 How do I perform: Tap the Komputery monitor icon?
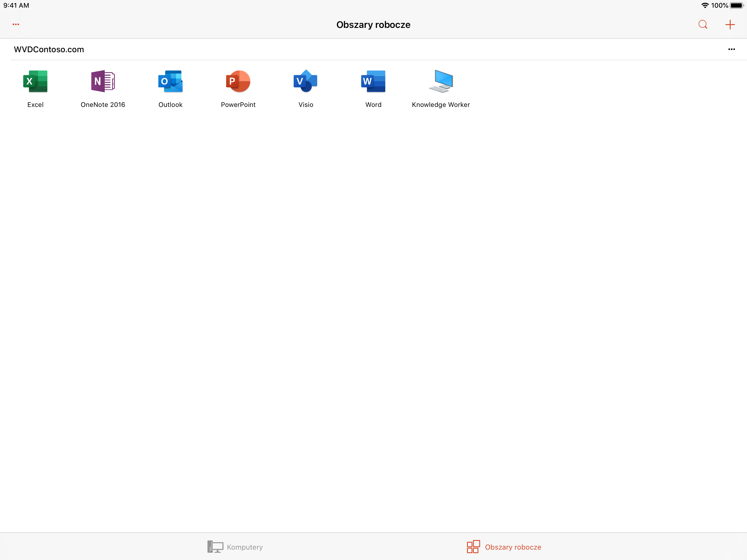click(215, 547)
